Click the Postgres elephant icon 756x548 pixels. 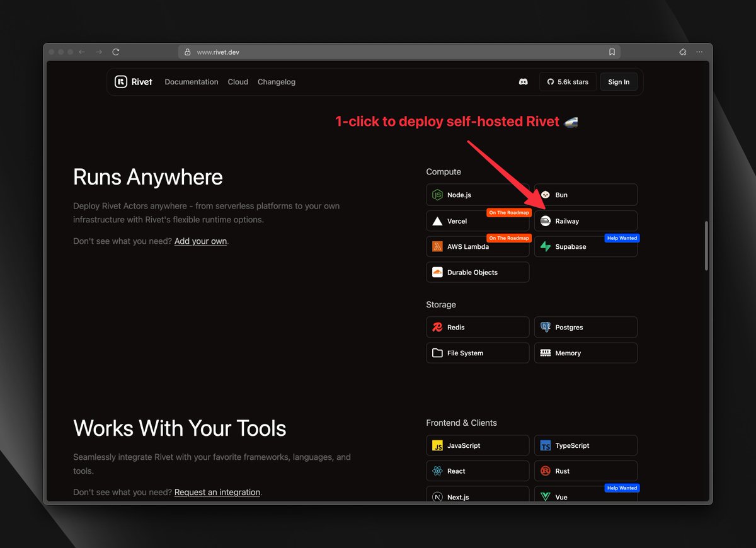(x=546, y=327)
